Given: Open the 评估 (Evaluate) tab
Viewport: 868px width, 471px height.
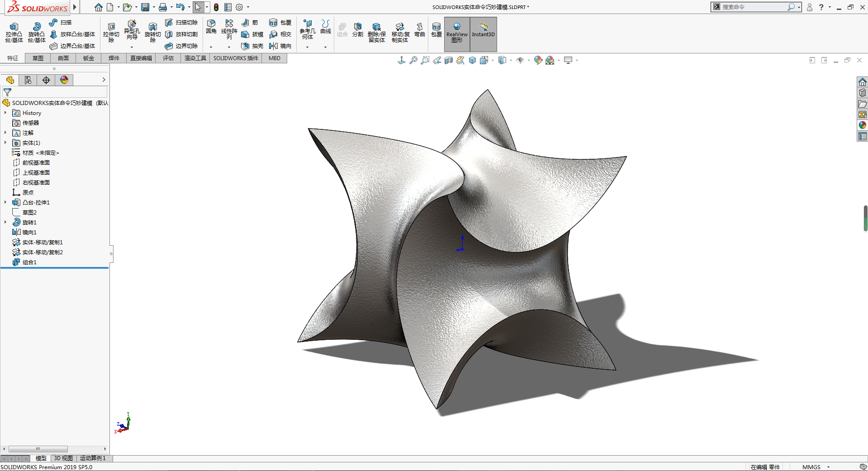Looking at the screenshot, I should (x=168, y=58).
